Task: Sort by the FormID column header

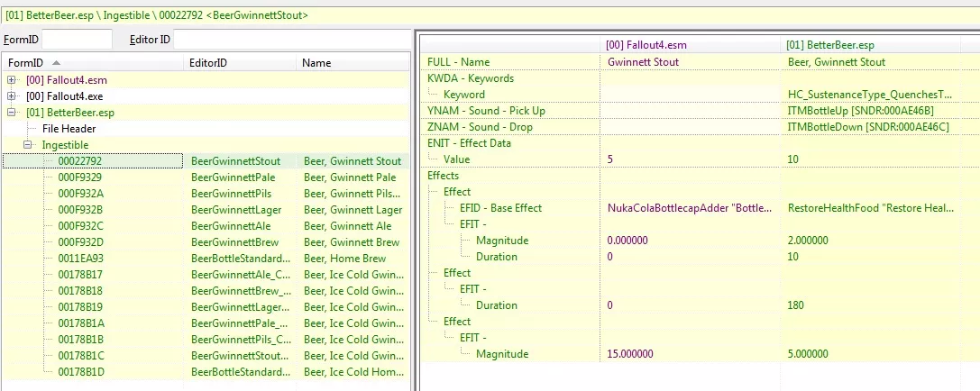Action: [x=94, y=62]
